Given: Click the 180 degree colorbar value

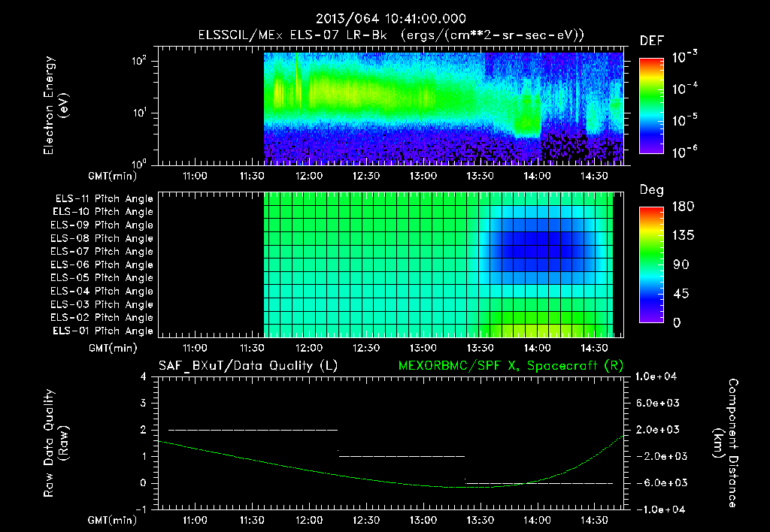Looking at the screenshot, I should pyautogui.click(x=683, y=206).
